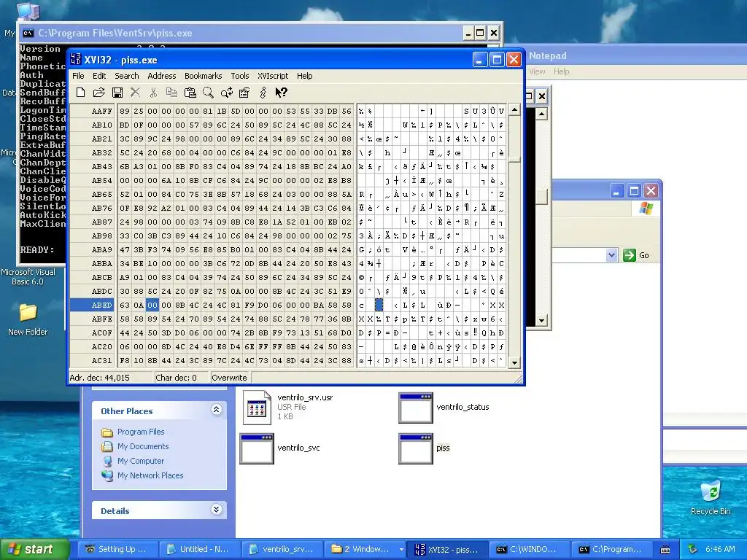This screenshot has width=747, height=560.
Task: Click the Copy icon in XVI32 toolbar
Action: 171,93
